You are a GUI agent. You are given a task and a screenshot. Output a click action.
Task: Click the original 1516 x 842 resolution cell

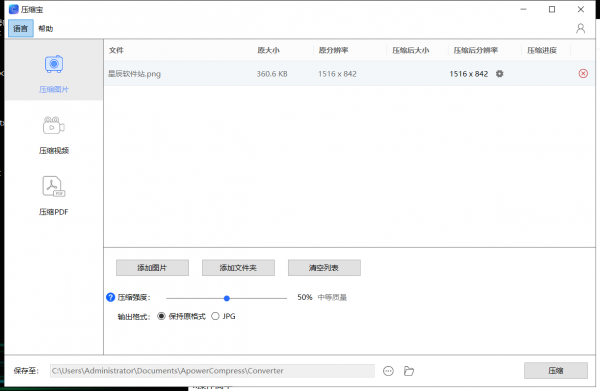337,74
